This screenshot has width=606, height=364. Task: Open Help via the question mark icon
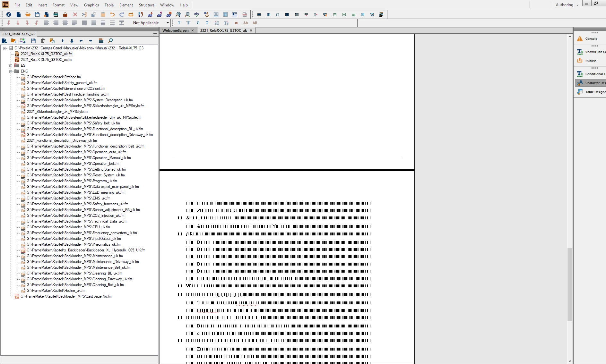(9, 14)
